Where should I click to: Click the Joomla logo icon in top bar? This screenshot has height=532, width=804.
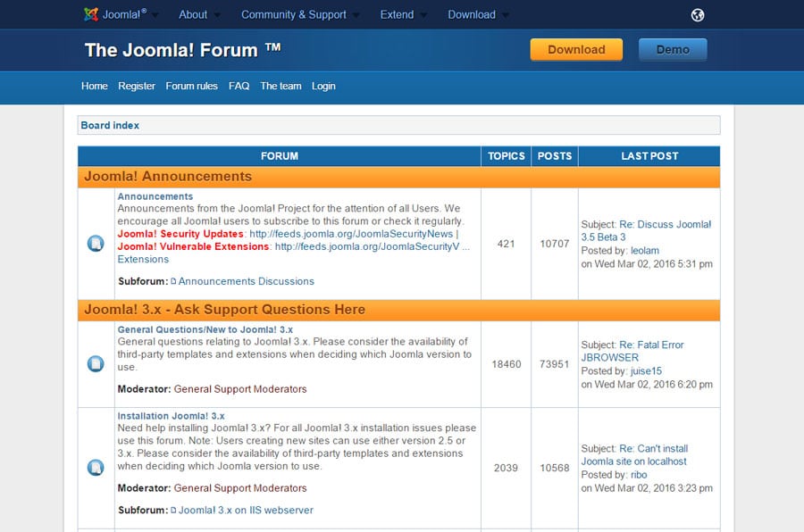pos(91,14)
